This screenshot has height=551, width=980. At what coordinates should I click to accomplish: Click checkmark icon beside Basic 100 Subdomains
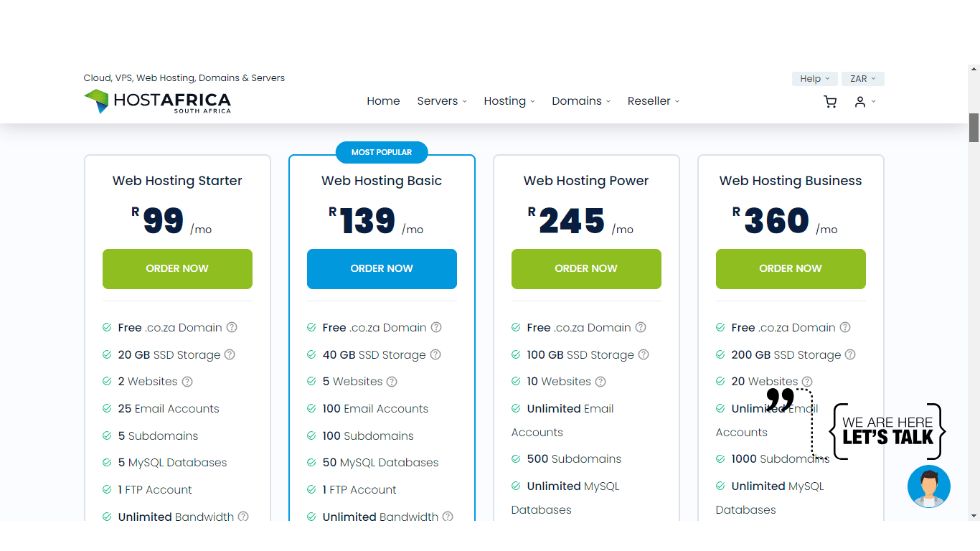coord(311,435)
